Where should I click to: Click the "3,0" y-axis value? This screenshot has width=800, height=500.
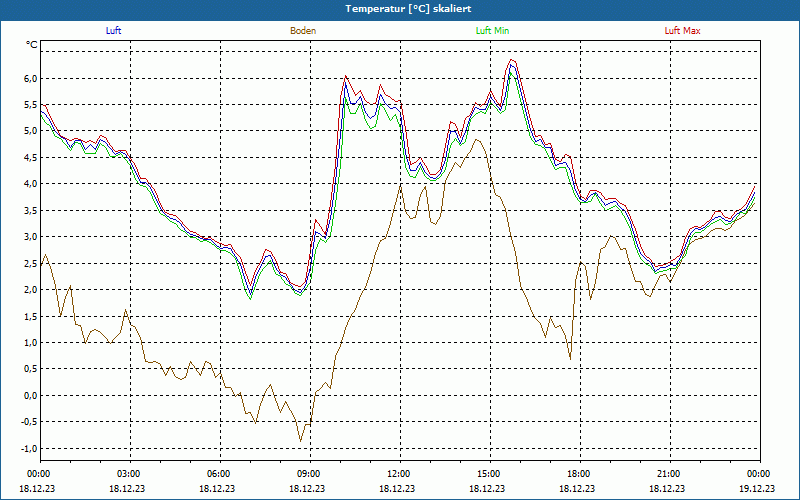click(31, 237)
